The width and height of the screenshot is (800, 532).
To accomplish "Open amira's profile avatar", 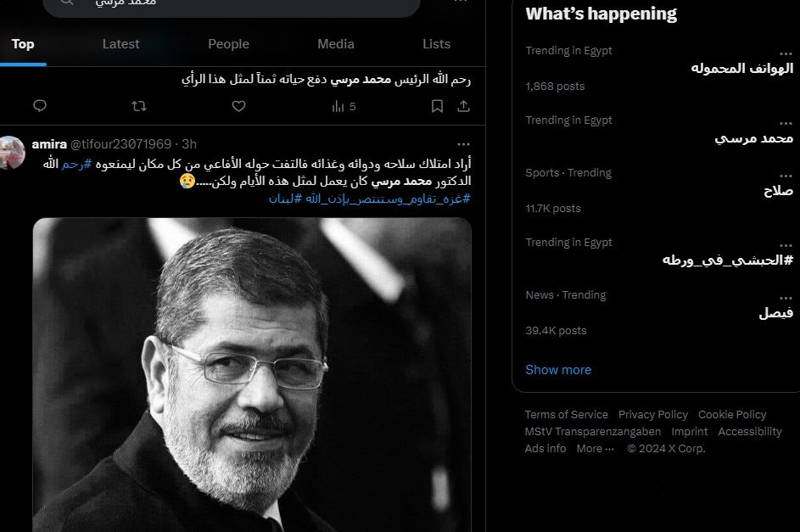I will 12,152.
